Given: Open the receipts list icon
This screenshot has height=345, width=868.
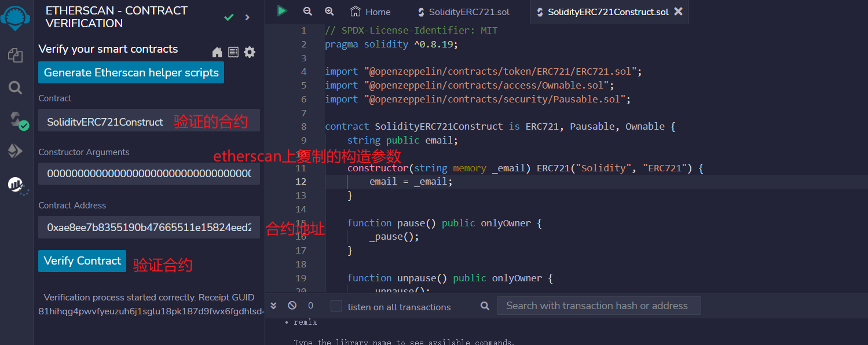Looking at the screenshot, I should (233, 52).
